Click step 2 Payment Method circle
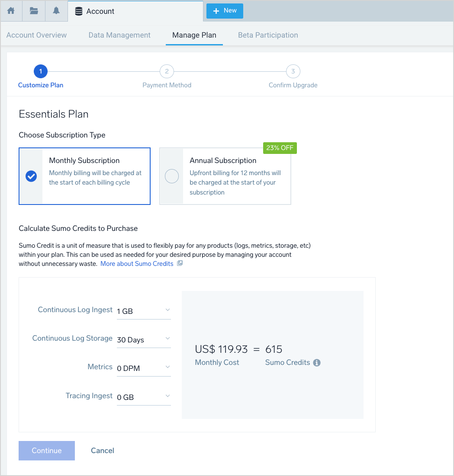The width and height of the screenshot is (454, 476). (167, 72)
